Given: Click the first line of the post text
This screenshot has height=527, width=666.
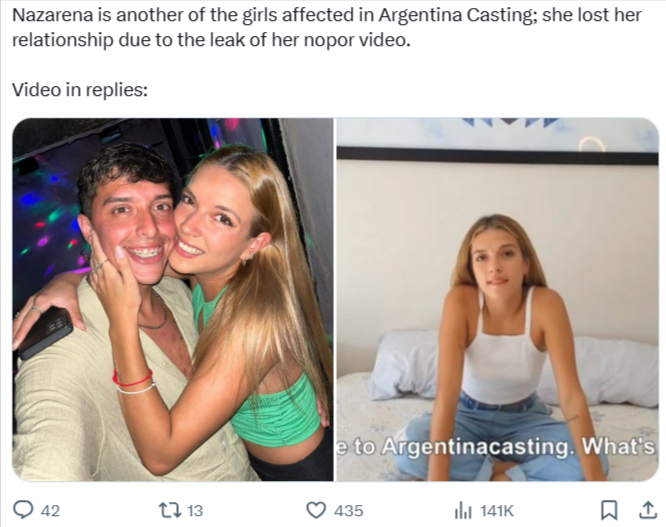Looking at the screenshot, I should 326,15.
